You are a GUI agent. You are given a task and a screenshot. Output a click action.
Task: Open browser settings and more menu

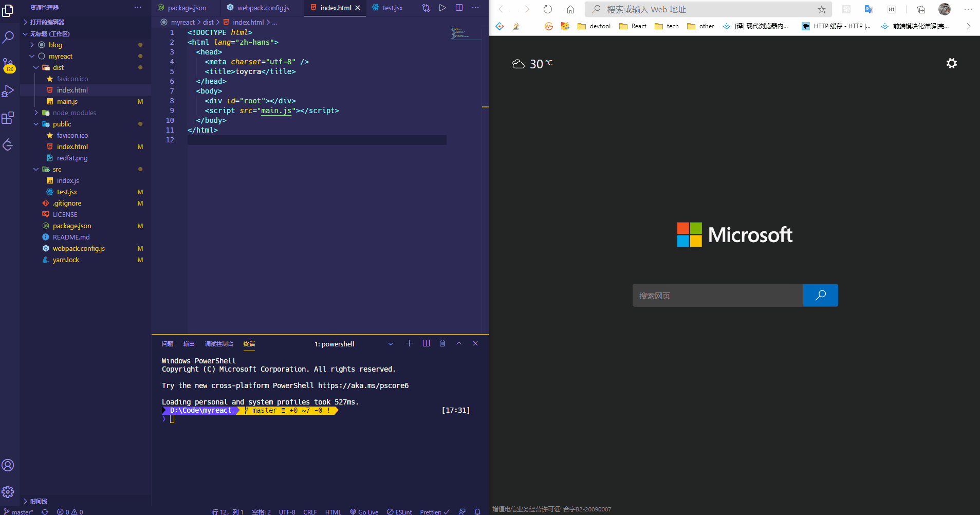[968, 9]
